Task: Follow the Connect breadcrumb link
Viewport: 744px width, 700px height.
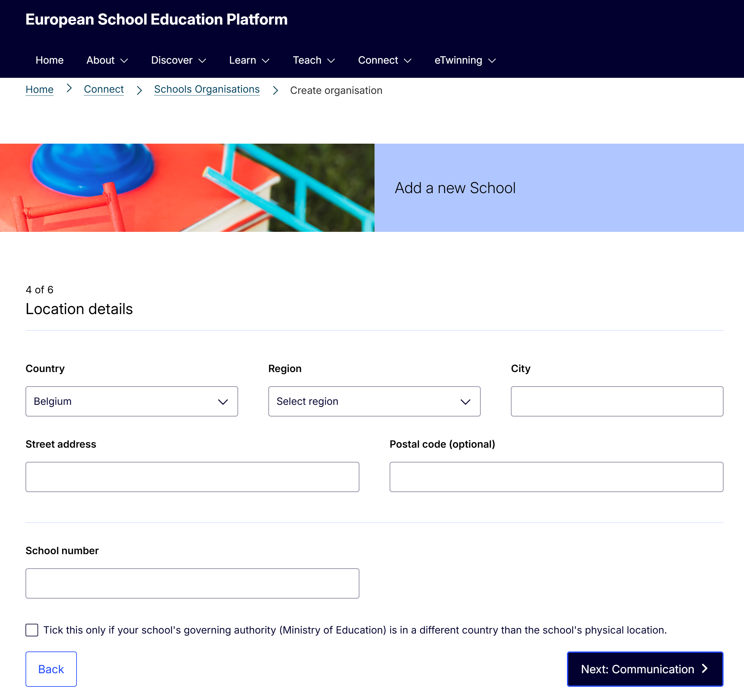Action: coord(104,89)
